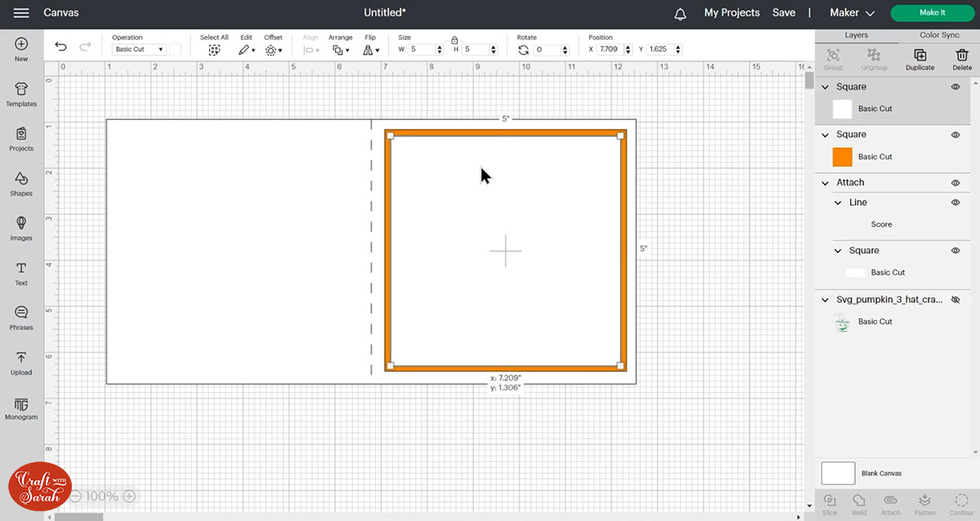This screenshot has width=980, height=521.
Task: Hide the Attach group layer
Action: [x=955, y=183]
